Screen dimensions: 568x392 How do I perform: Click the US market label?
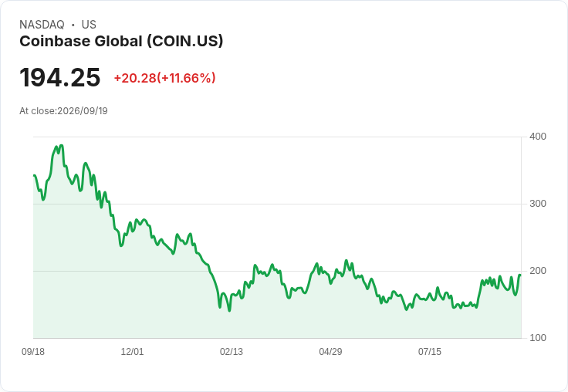pyautogui.click(x=89, y=25)
